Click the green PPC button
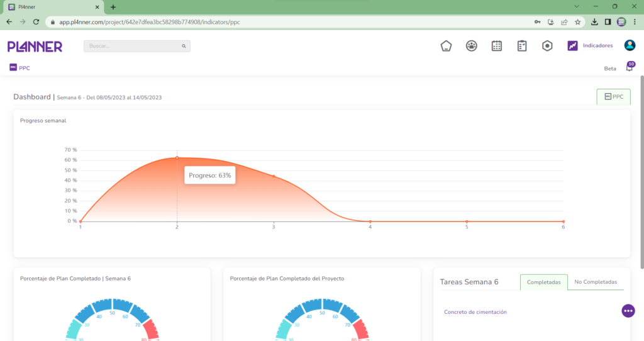644x341 pixels. point(613,97)
